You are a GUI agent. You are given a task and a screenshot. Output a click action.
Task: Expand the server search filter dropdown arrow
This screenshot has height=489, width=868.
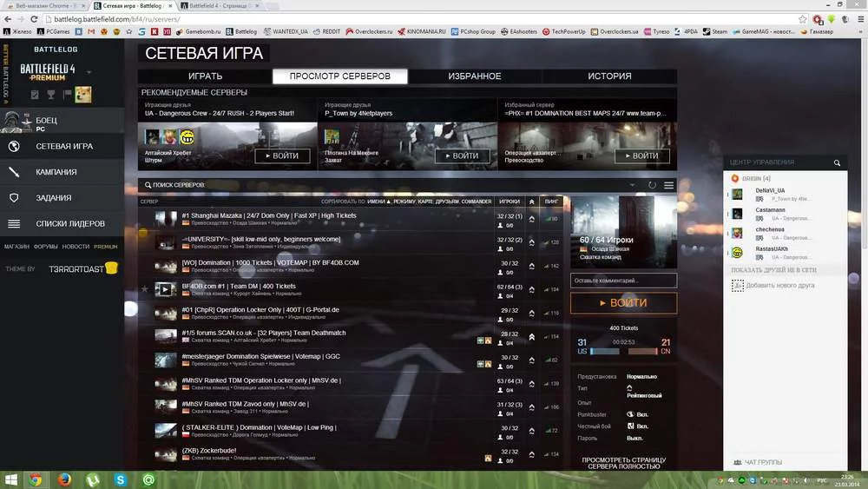pyautogui.click(x=632, y=185)
